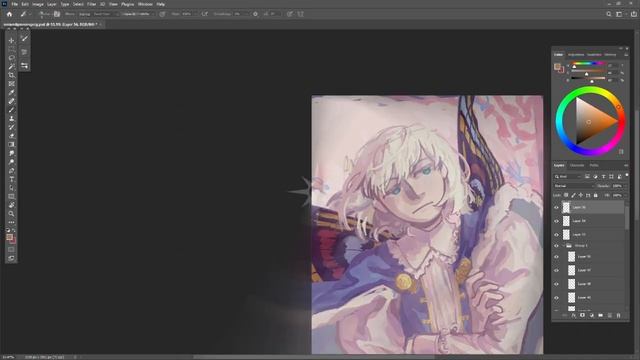640x360 pixels.
Task: Select the Eraser tool
Action: [11, 136]
